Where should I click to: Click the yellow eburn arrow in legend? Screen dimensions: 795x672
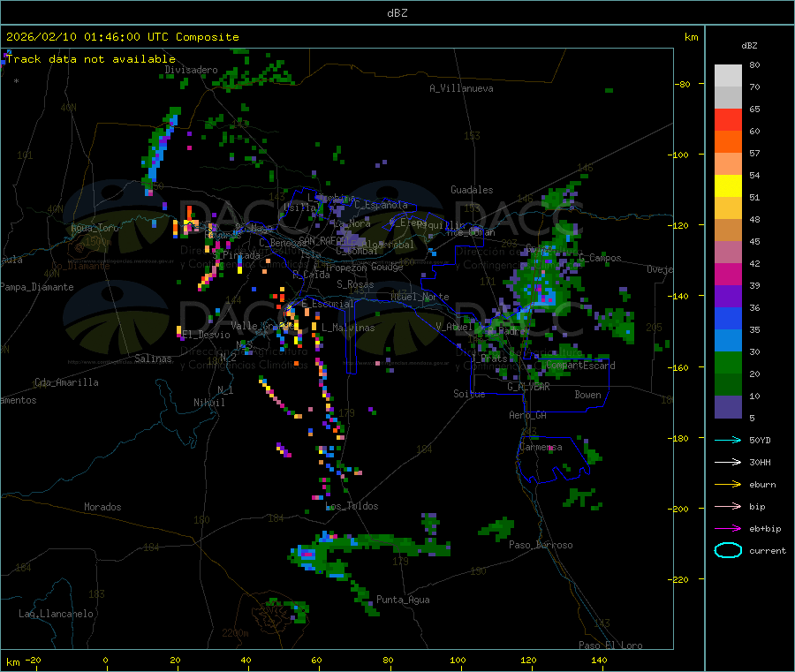728,484
